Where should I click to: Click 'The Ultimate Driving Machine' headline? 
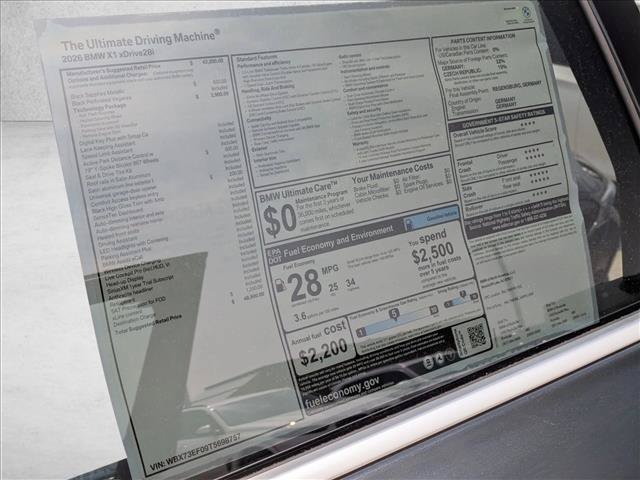pos(140,40)
